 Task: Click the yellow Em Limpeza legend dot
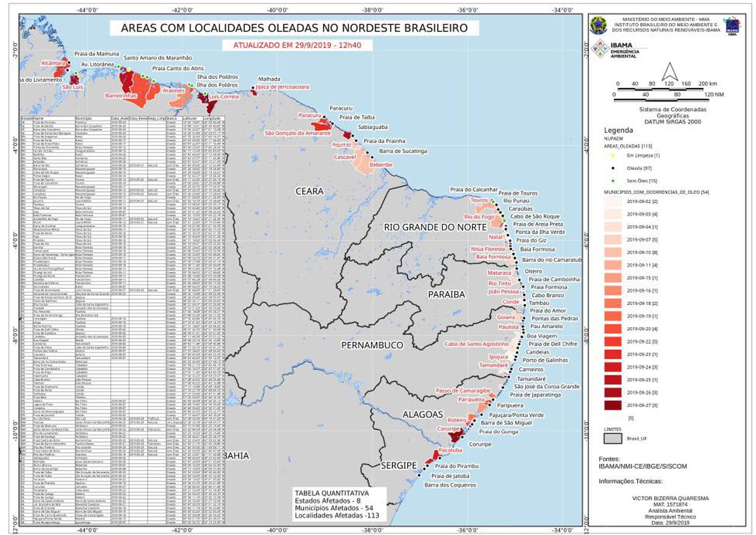(x=613, y=156)
